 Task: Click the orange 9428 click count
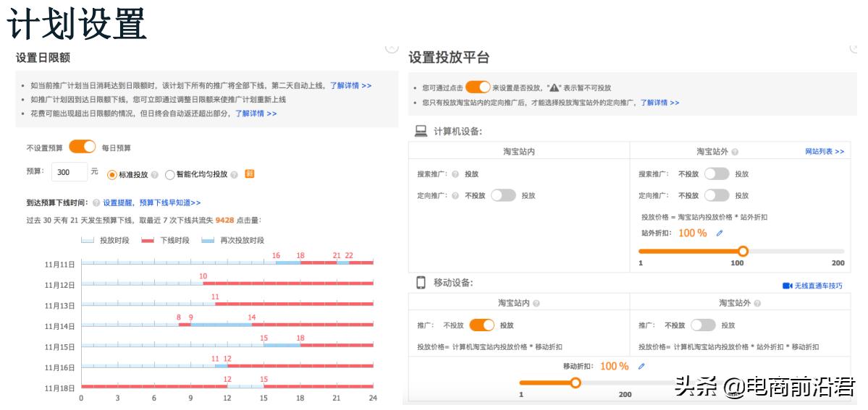224,220
